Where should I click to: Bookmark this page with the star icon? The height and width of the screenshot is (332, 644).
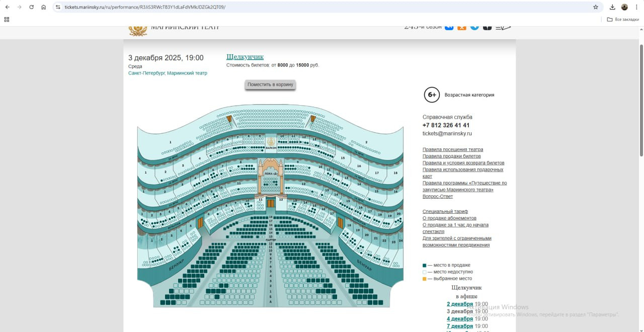[x=596, y=7]
